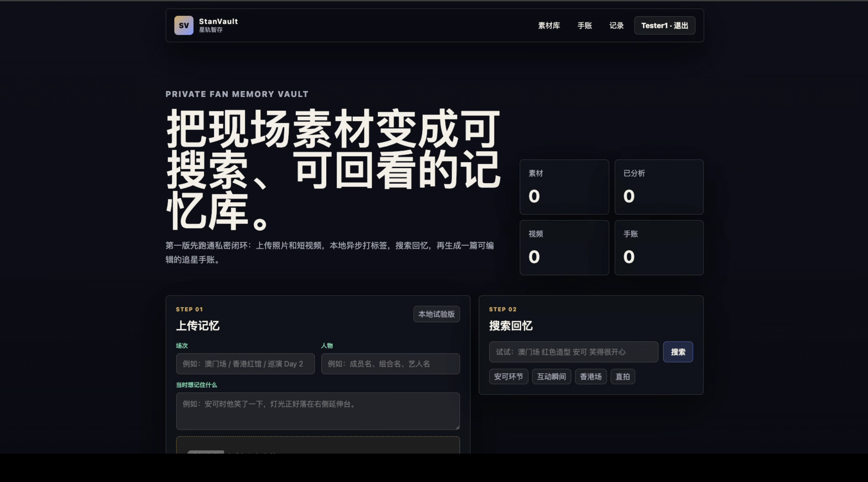
Task: Select the 视频 stat card
Action: click(564, 247)
